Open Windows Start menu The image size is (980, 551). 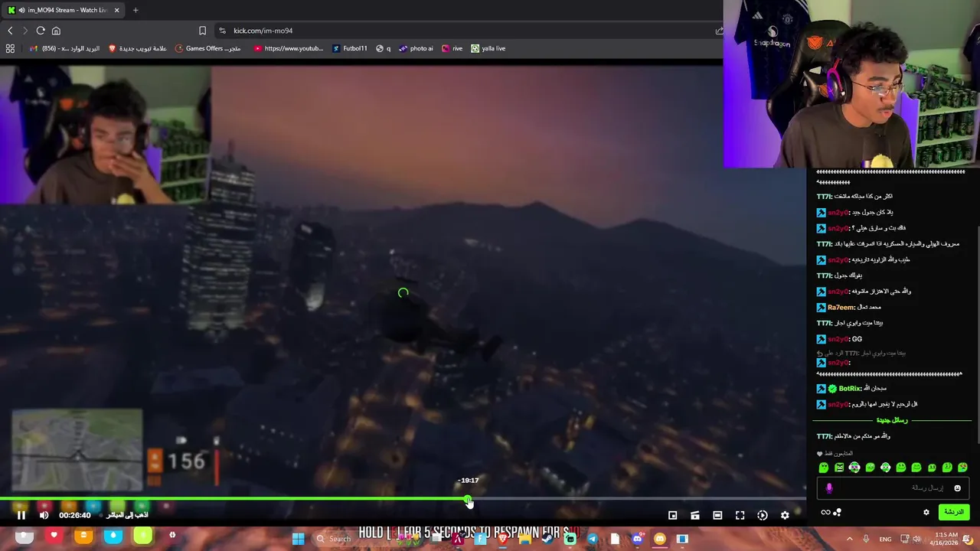(298, 539)
